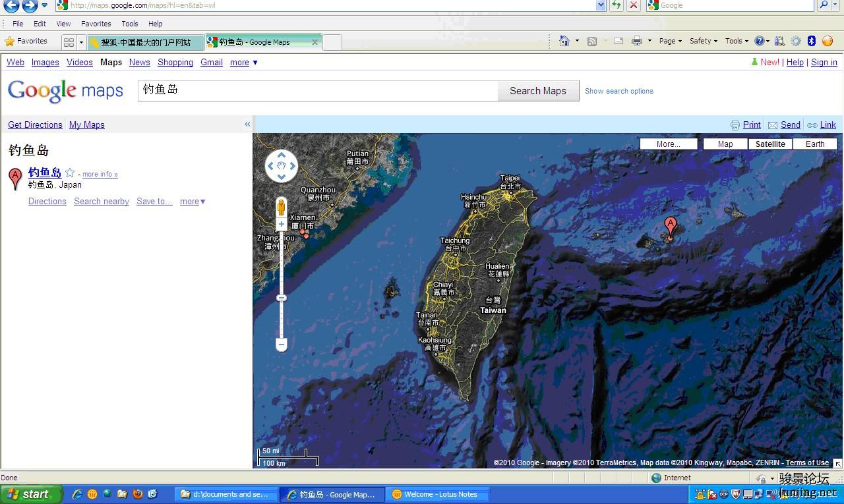
Task: Click the map zoom slider handle
Action: 282,298
